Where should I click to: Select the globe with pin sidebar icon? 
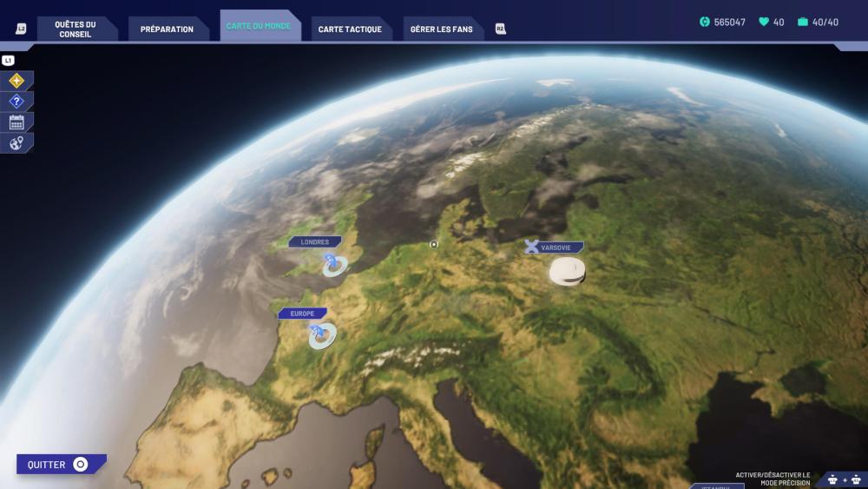click(16, 143)
